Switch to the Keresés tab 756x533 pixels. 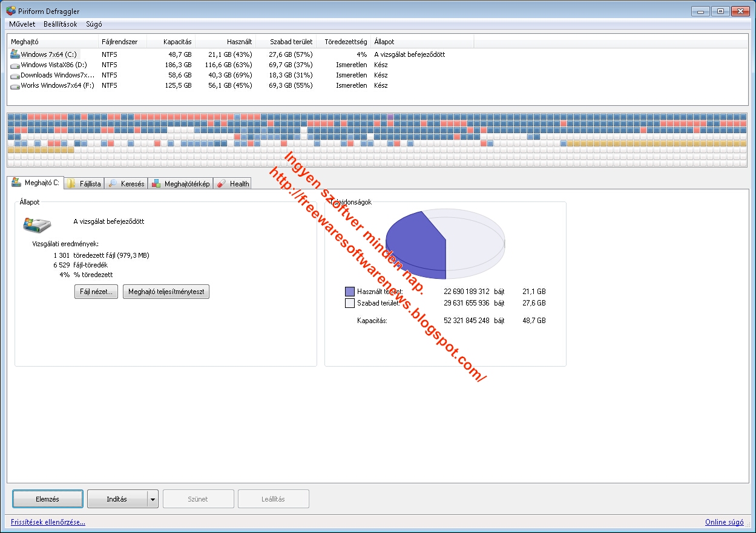(126, 183)
